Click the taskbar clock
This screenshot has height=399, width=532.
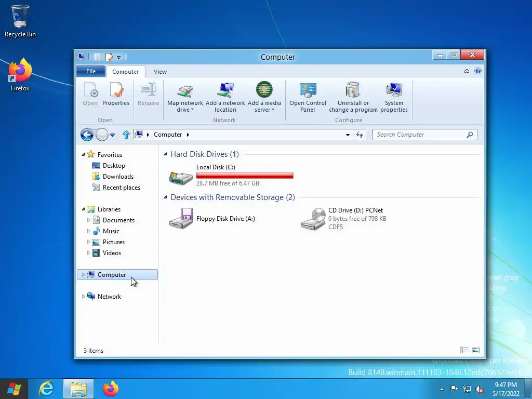[506, 389]
